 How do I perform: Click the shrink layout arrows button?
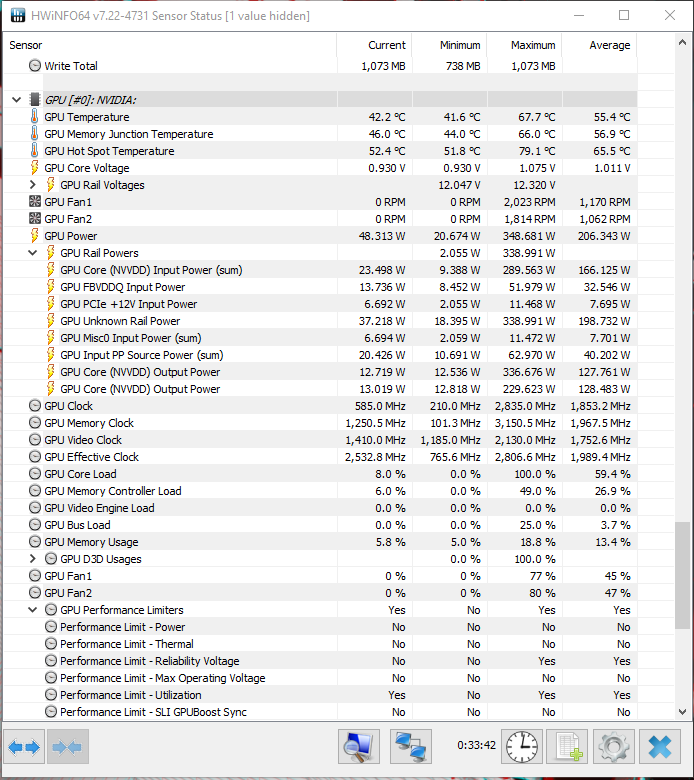(x=68, y=747)
